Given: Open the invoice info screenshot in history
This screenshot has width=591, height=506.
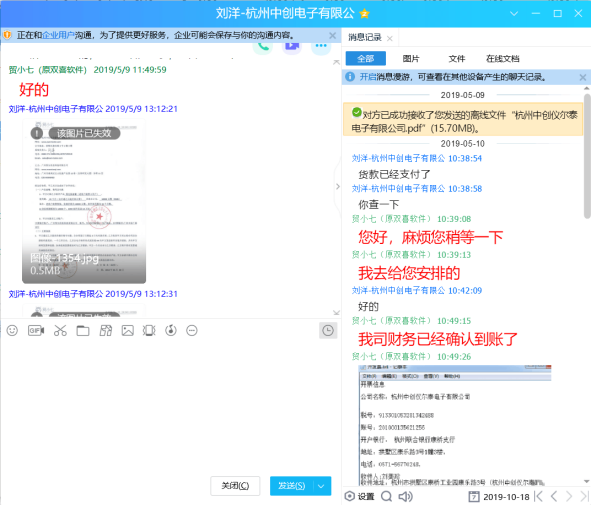Looking at the screenshot, I should 455,425.
